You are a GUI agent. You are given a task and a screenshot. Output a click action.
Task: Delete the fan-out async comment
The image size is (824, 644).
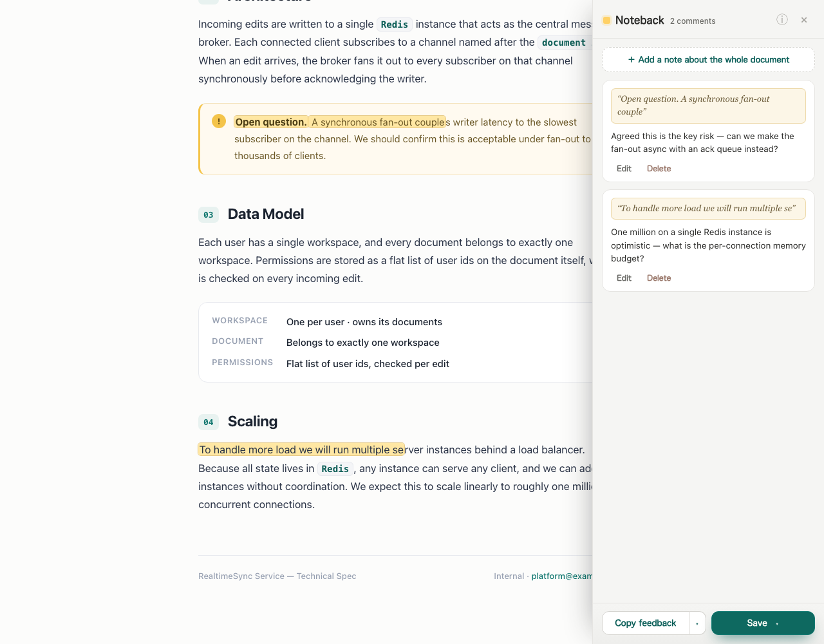659,169
